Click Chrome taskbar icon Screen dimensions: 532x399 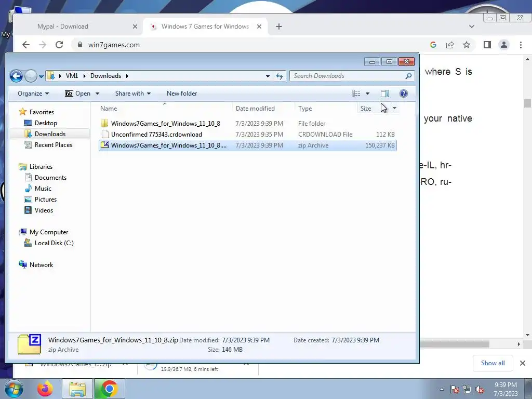click(109, 389)
